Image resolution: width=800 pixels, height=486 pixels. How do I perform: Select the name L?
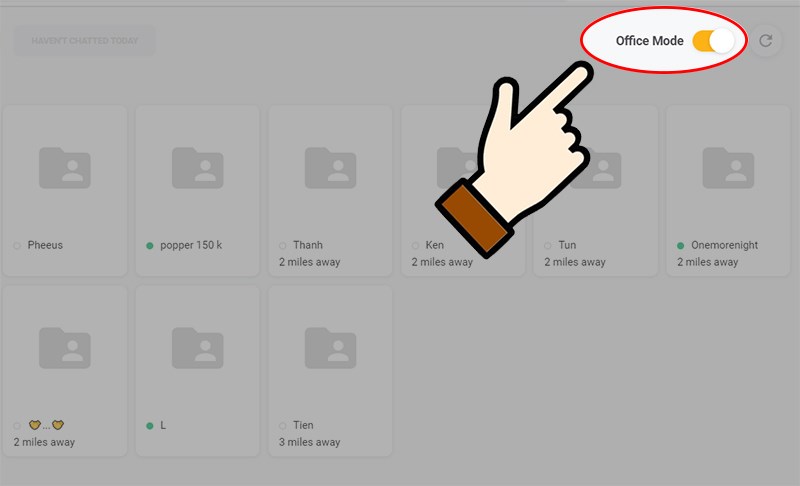point(163,425)
